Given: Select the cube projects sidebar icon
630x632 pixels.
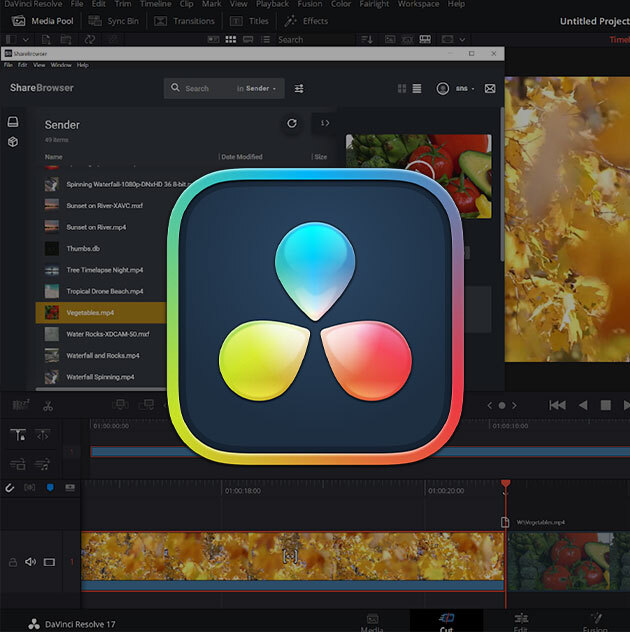Looking at the screenshot, I should (13, 142).
